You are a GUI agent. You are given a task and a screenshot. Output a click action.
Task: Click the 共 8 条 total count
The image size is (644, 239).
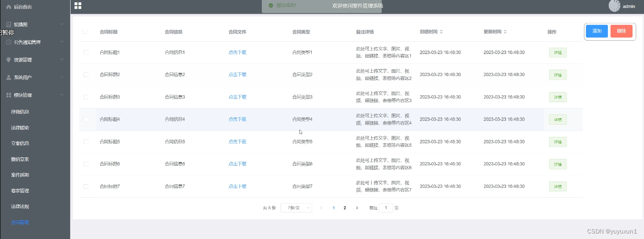[x=270, y=208]
